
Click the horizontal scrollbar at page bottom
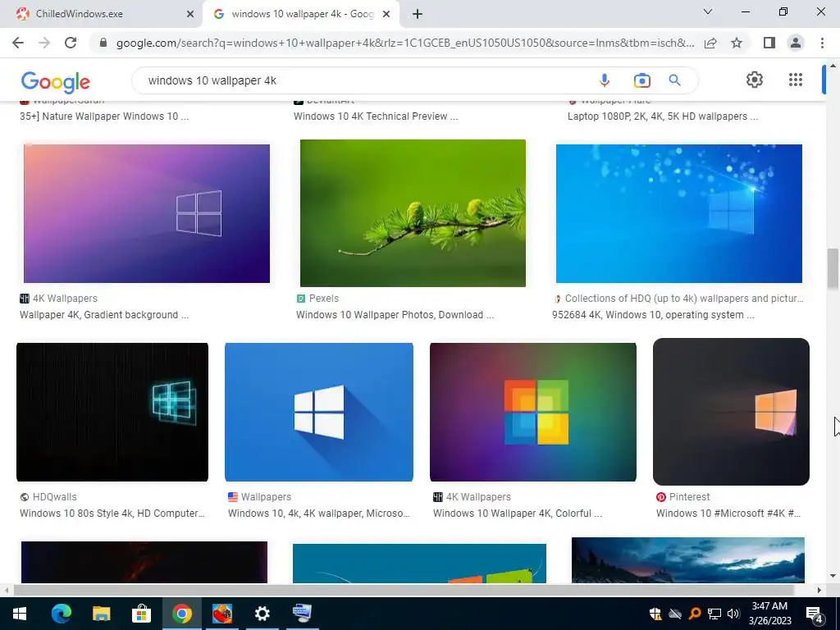pyautogui.click(x=404, y=590)
